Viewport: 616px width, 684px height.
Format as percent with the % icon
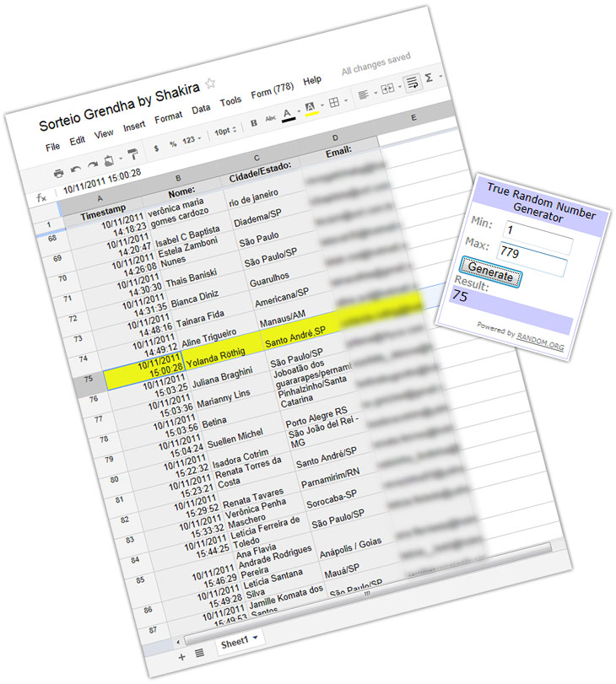click(173, 143)
